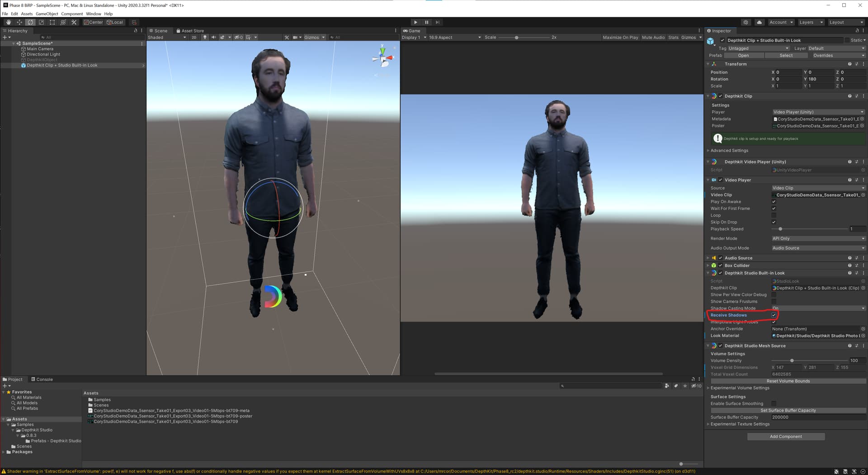Image resolution: width=868 pixels, height=475 pixels.
Task: Uncheck the Receive Shadows checkbox
Action: point(774,315)
